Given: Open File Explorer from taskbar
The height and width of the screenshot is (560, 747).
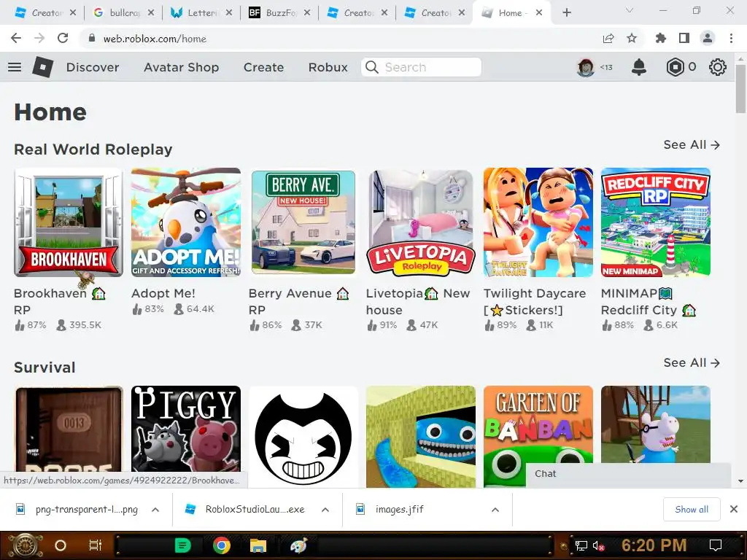Looking at the screenshot, I should [x=258, y=545].
